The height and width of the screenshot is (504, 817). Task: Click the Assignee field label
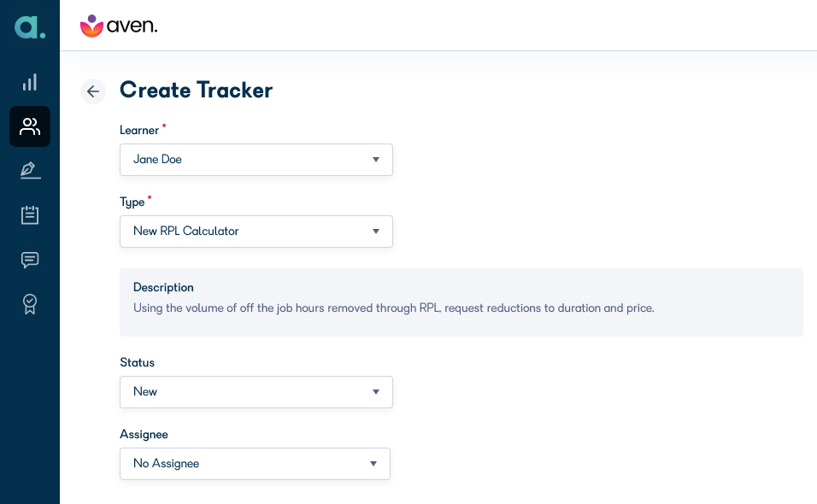point(144,434)
